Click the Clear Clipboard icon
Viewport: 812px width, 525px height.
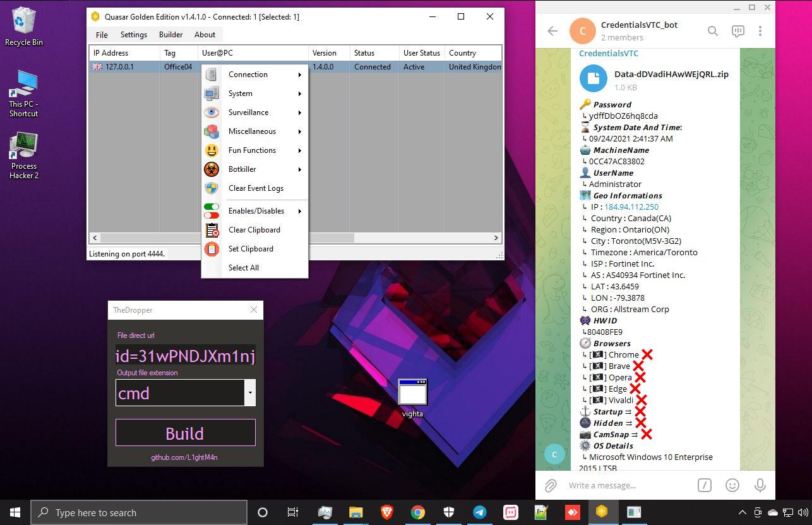tap(212, 230)
